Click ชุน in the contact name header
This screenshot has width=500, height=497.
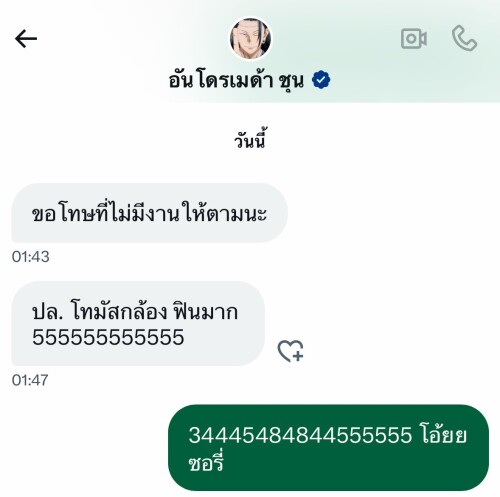pyautogui.click(x=291, y=82)
